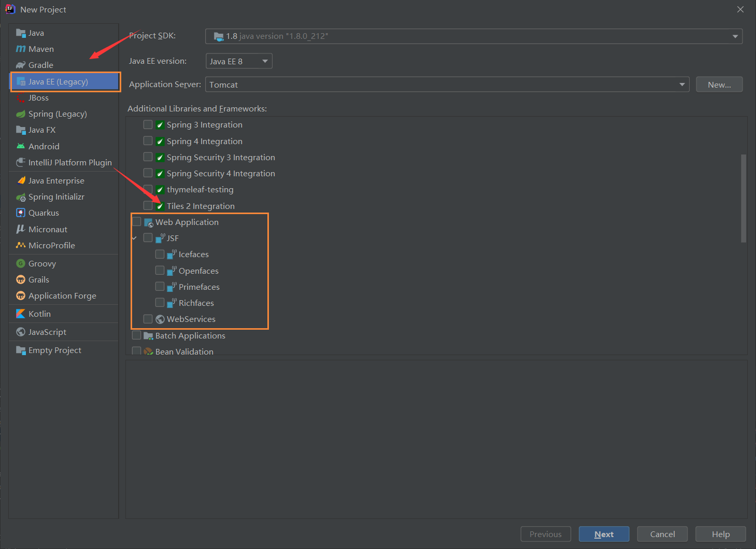Click the Groovy green circle icon
756x549 pixels.
21,264
